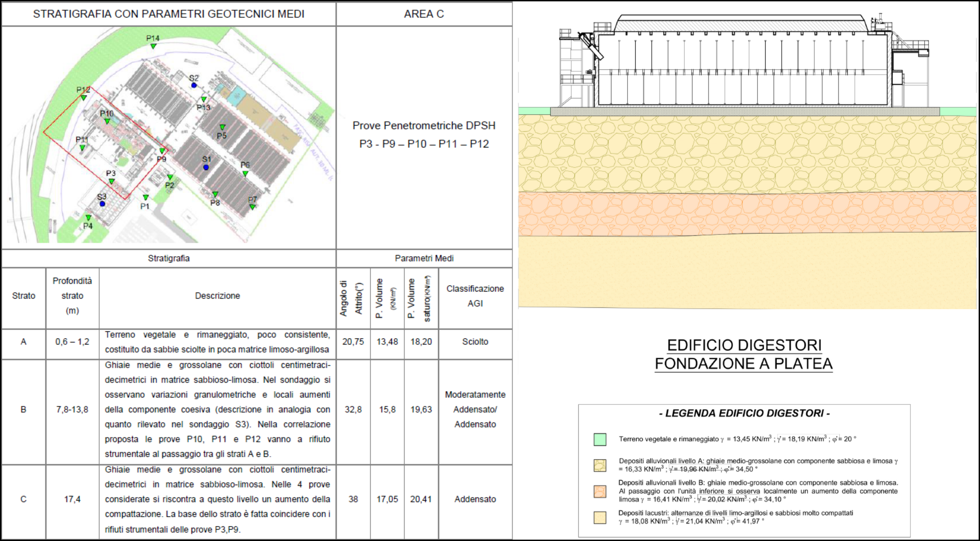Click the green Terreno vegetale legend swatch
Viewport: 980px width, 541px height.
600,439
